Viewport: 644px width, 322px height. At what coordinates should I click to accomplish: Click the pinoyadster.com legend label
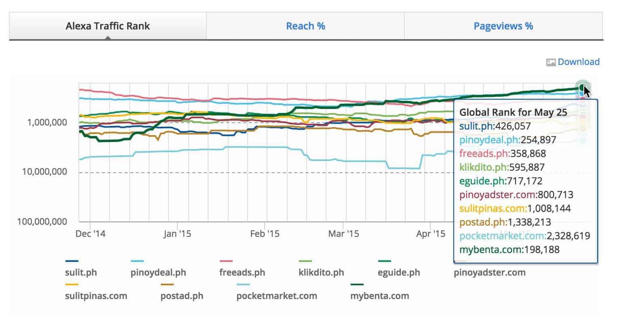tap(490, 272)
